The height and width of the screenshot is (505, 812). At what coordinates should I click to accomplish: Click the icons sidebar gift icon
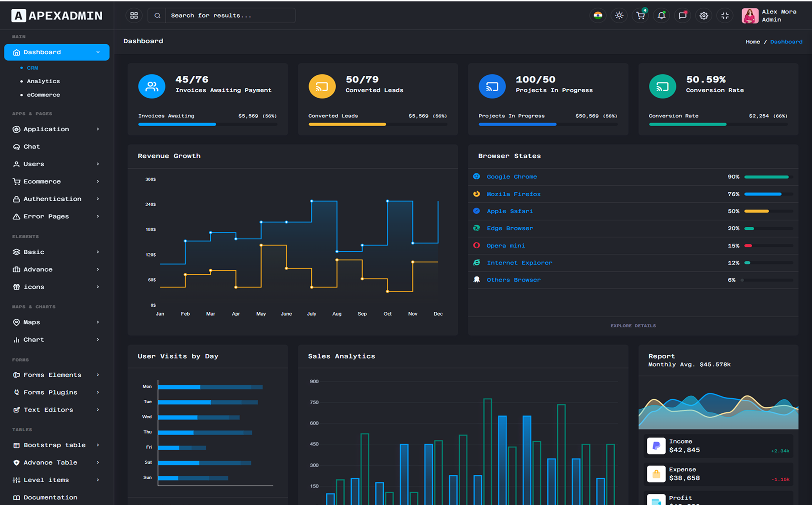point(16,287)
